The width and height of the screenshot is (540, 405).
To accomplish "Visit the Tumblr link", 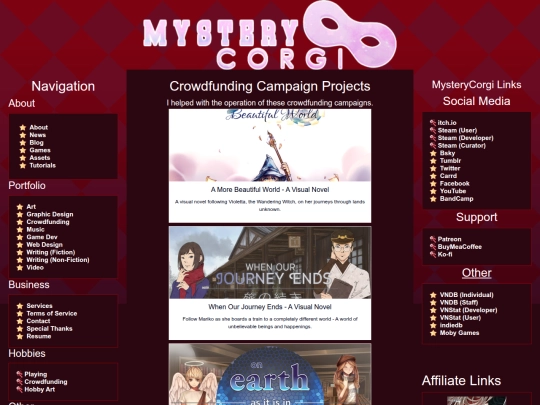I will click(450, 161).
